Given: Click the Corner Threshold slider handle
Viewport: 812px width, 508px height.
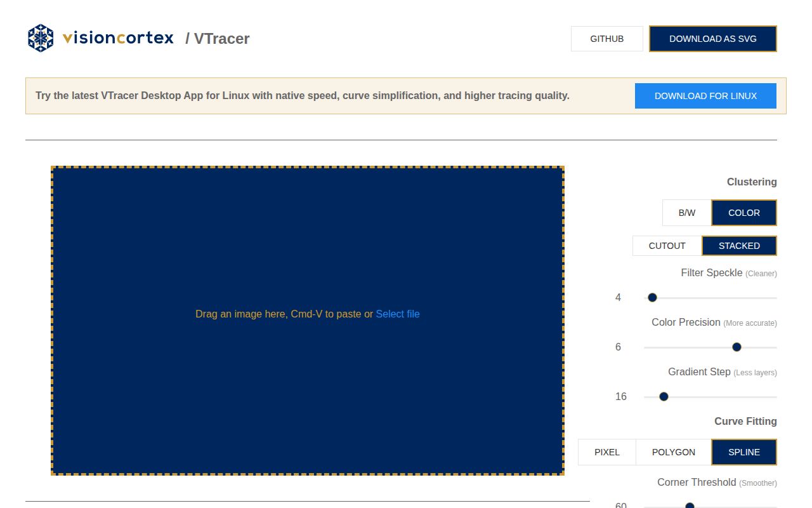Looking at the screenshot, I should [690, 506].
